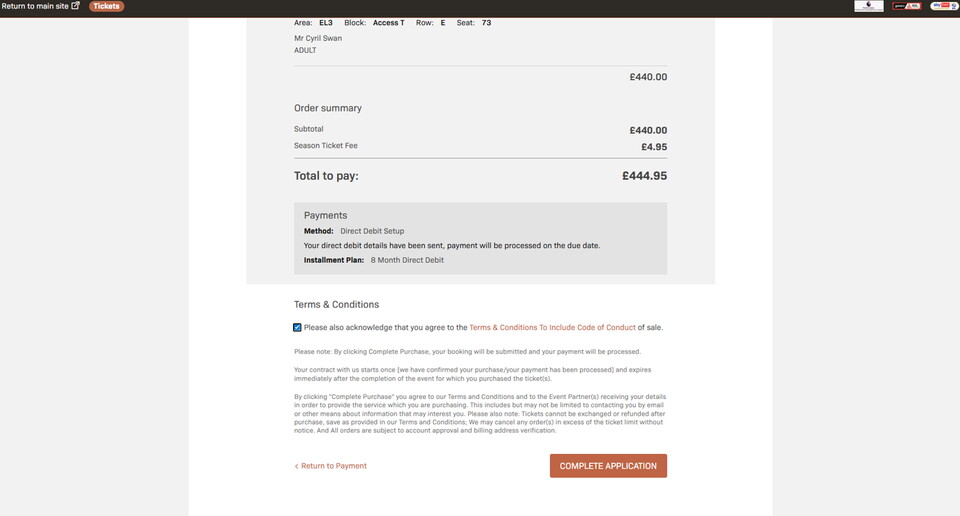Go back via Return to Payment link

tap(334, 466)
